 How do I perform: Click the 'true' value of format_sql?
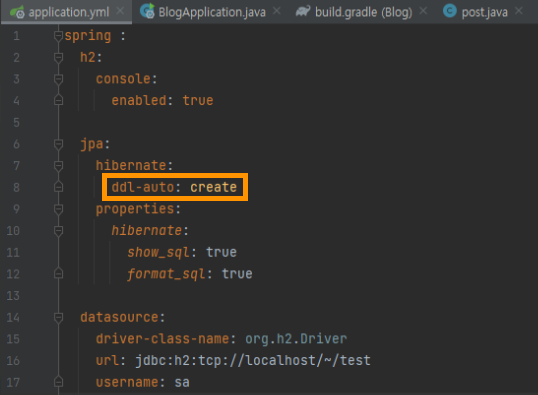pos(237,274)
